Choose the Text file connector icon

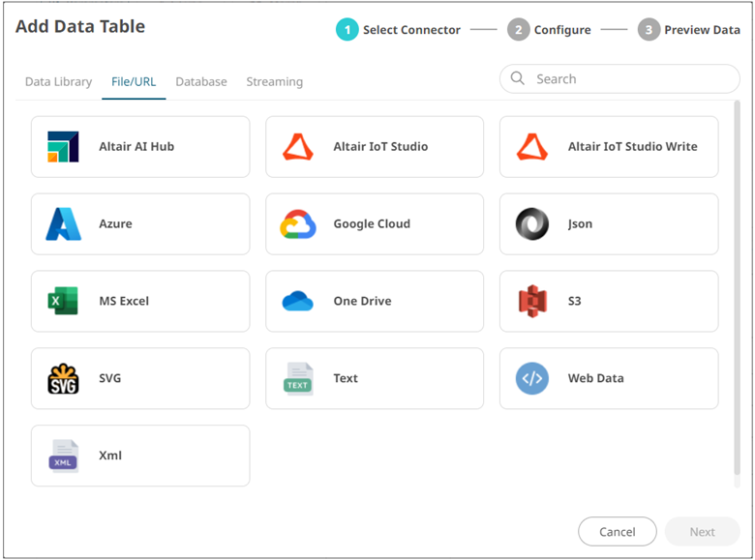(298, 379)
